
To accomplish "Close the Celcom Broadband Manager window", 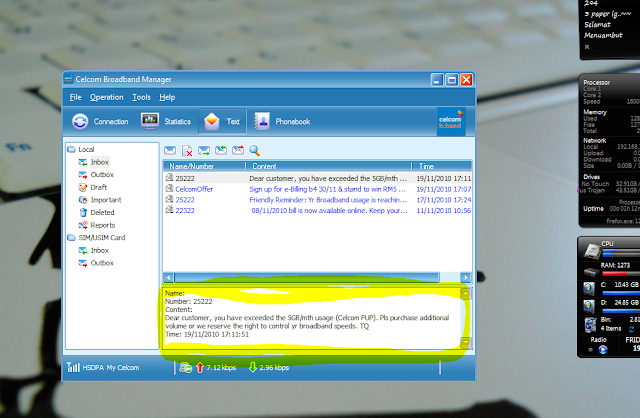I will (x=467, y=80).
